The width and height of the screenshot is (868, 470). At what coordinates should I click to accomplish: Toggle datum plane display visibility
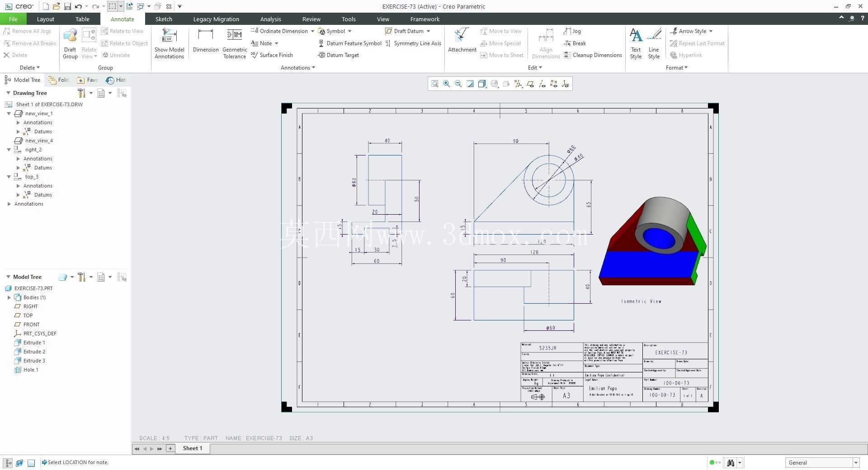click(530, 84)
